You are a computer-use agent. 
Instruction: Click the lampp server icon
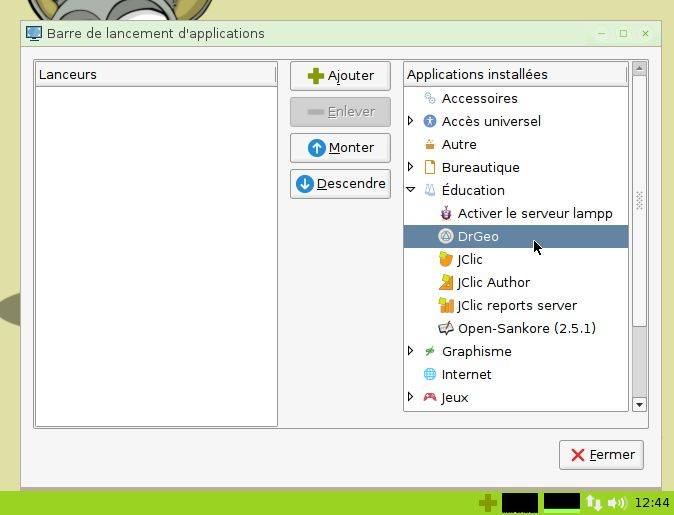(446, 213)
